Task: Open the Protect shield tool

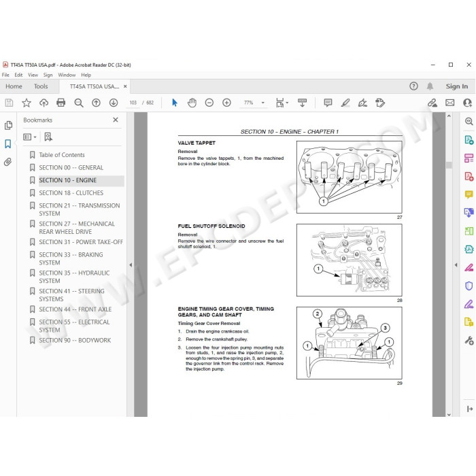Action: [469, 286]
